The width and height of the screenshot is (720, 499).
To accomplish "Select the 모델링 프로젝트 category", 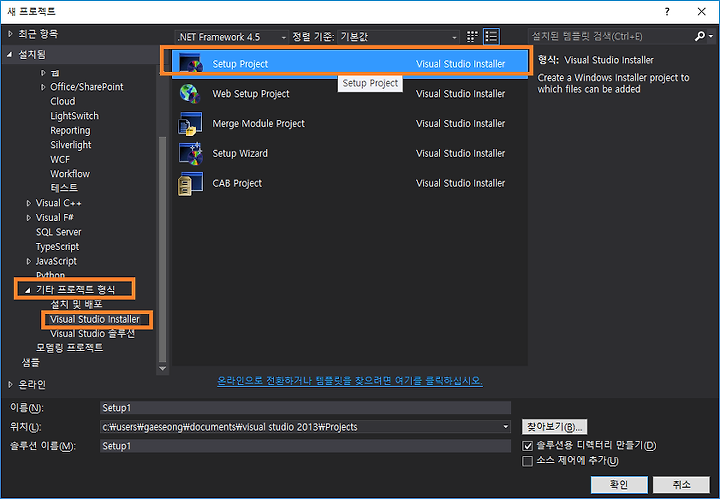I will [69, 348].
